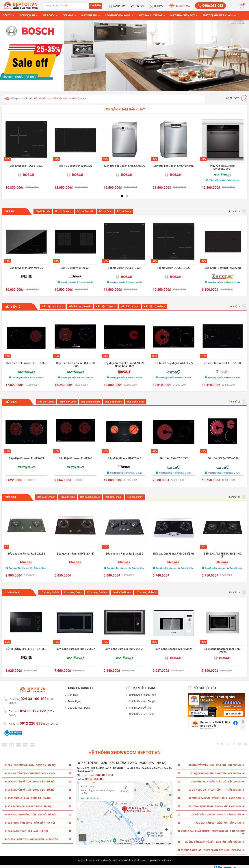Zoom out on the Google map
The image size is (249, 868).
coord(166,837)
